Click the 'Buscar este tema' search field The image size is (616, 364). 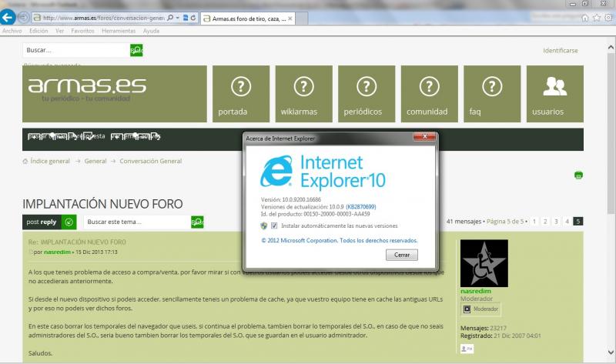(136, 222)
